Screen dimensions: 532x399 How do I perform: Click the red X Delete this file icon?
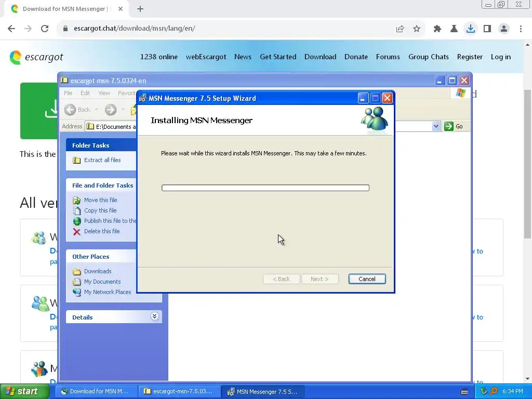(x=77, y=232)
